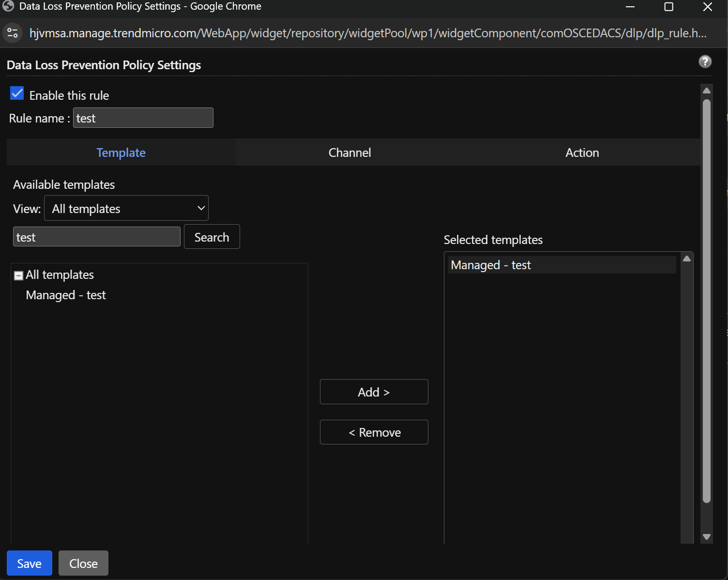728x580 pixels.
Task: Select Managed - test in available templates
Action: tap(66, 295)
